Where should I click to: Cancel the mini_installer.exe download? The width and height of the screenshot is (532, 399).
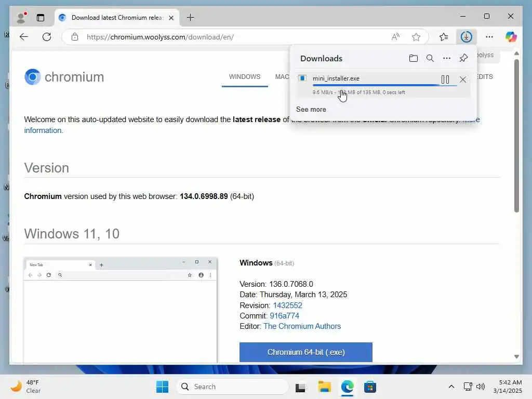pyautogui.click(x=463, y=79)
